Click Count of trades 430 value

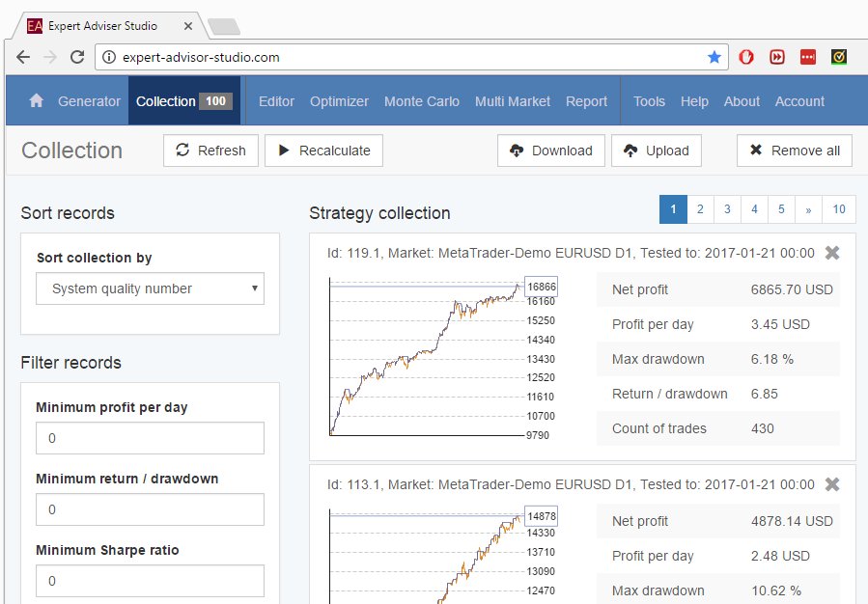(762, 428)
